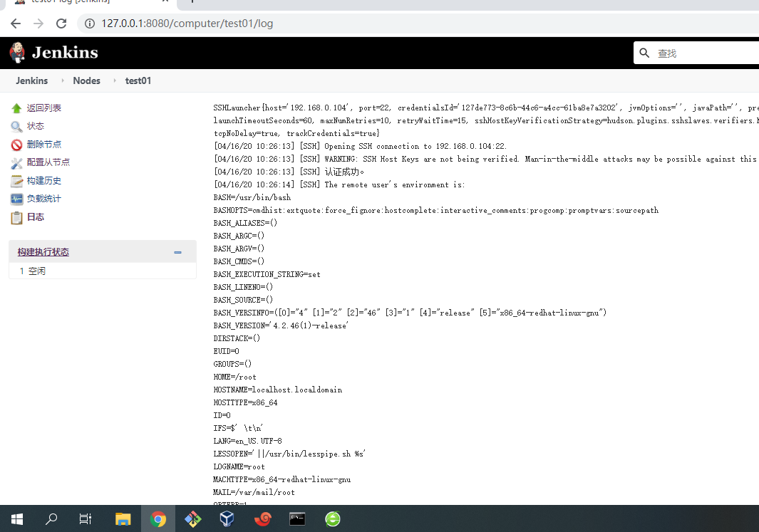Click the Jenkins butler logo

point(16,52)
